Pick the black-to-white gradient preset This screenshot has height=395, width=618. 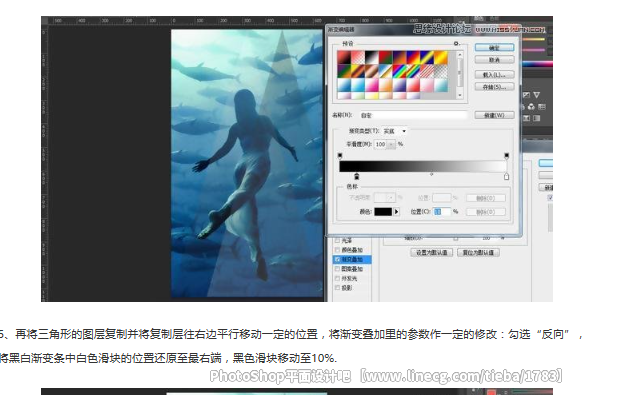pos(372,58)
